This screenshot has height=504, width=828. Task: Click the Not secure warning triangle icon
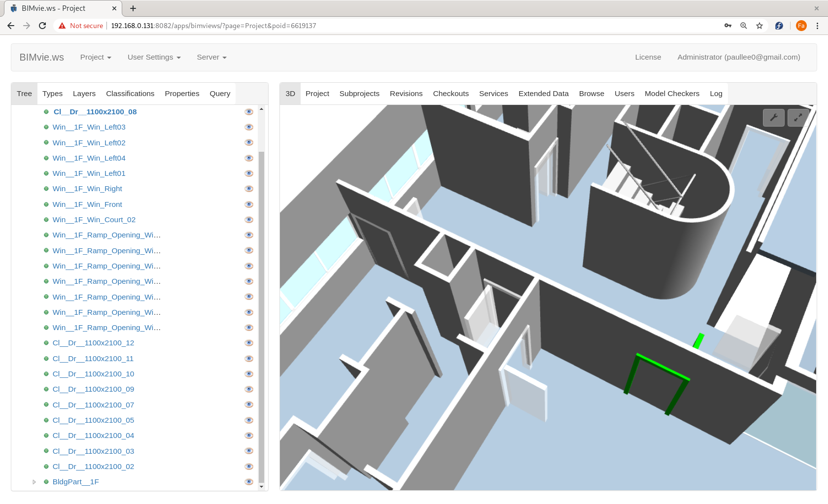pyautogui.click(x=62, y=25)
